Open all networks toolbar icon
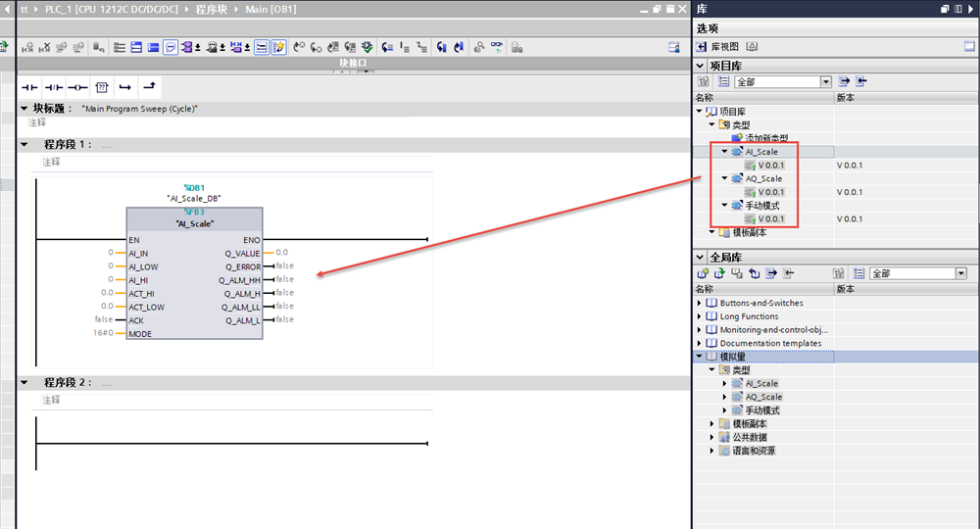 click(x=136, y=47)
